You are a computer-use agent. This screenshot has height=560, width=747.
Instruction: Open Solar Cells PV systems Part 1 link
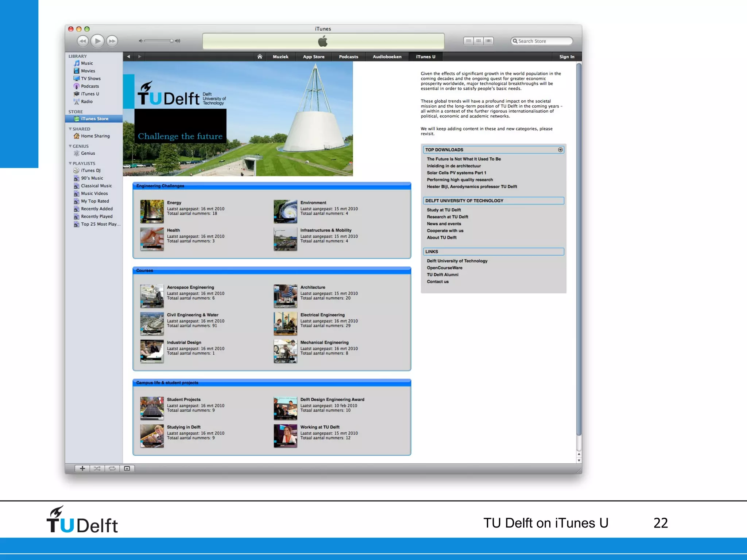[x=456, y=173]
